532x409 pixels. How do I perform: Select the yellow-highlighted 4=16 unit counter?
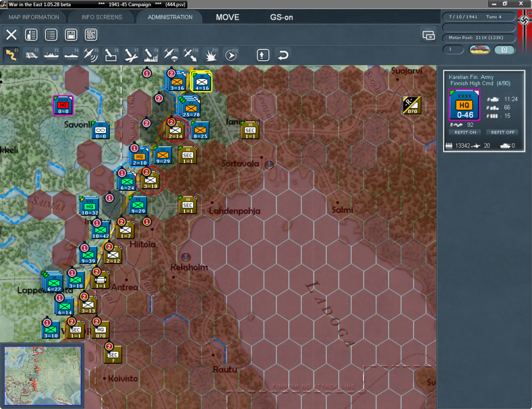coord(202,82)
